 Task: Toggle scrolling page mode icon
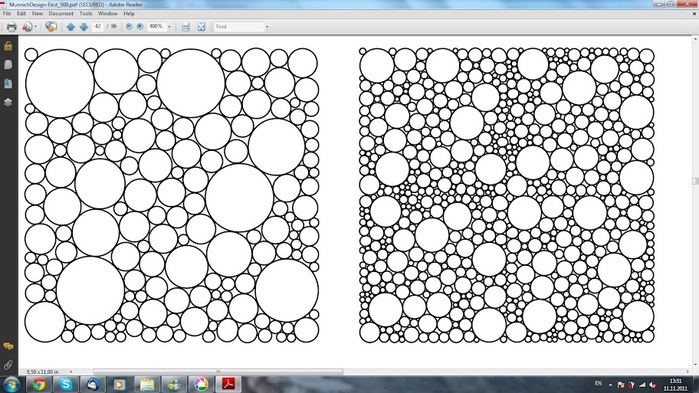pyautogui.click(x=185, y=27)
